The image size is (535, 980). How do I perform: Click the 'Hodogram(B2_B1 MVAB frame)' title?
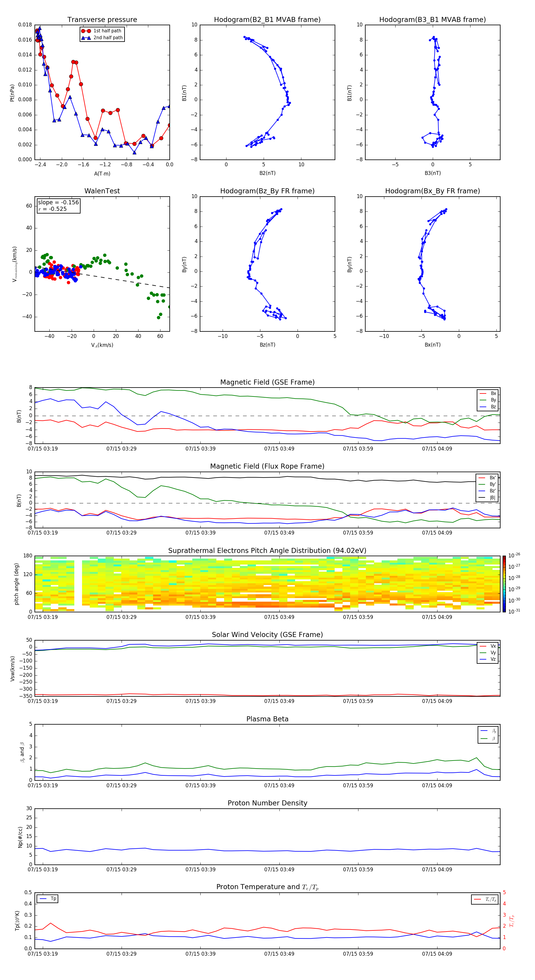(267, 20)
